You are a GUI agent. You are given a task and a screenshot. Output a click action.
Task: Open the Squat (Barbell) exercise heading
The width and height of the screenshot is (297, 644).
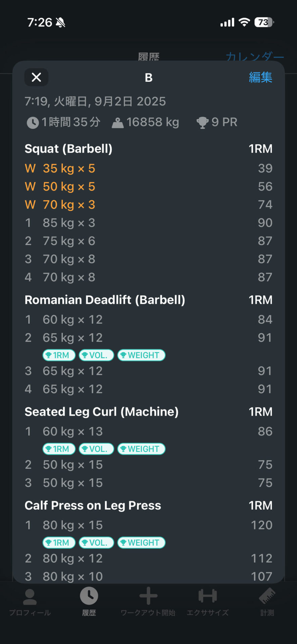(x=68, y=149)
